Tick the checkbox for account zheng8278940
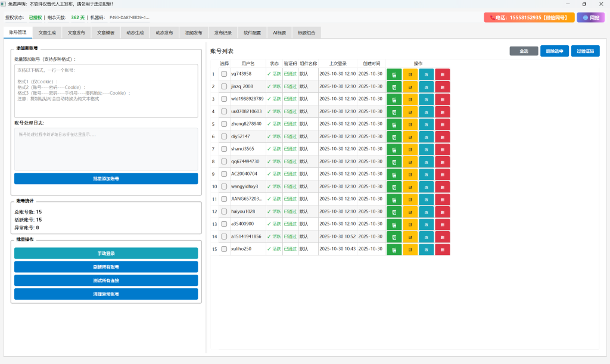The height and width of the screenshot is (364, 610). point(224,124)
